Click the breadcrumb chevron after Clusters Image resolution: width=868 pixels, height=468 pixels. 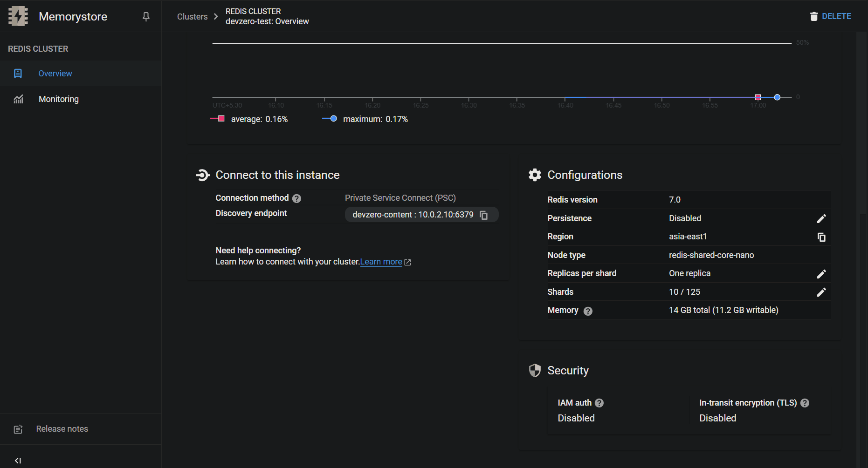tap(216, 16)
